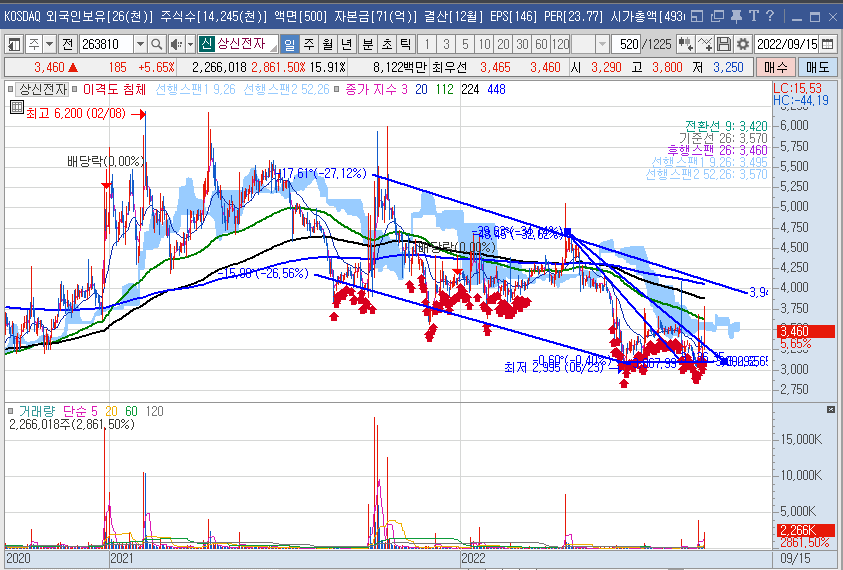Select the 분 minute period toggle
This screenshot has height=570, width=843.
pyautogui.click(x=368, y=44)
